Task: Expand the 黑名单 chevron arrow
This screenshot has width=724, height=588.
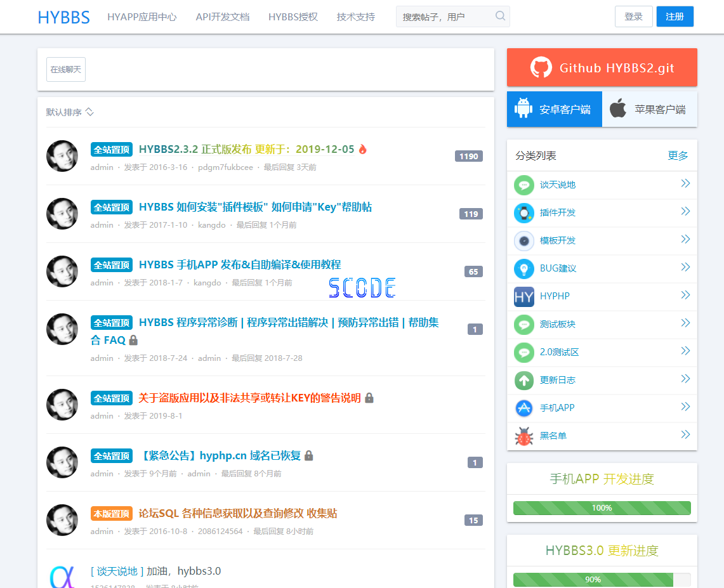Action: tap(685, 434)
